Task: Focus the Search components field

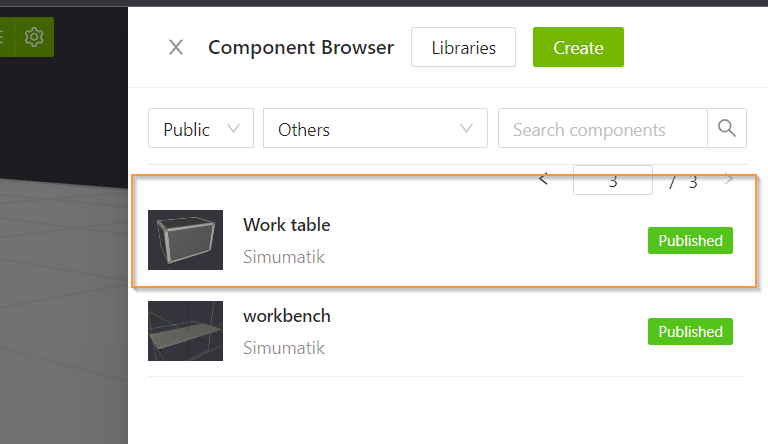Action: (x=603, y=128)
